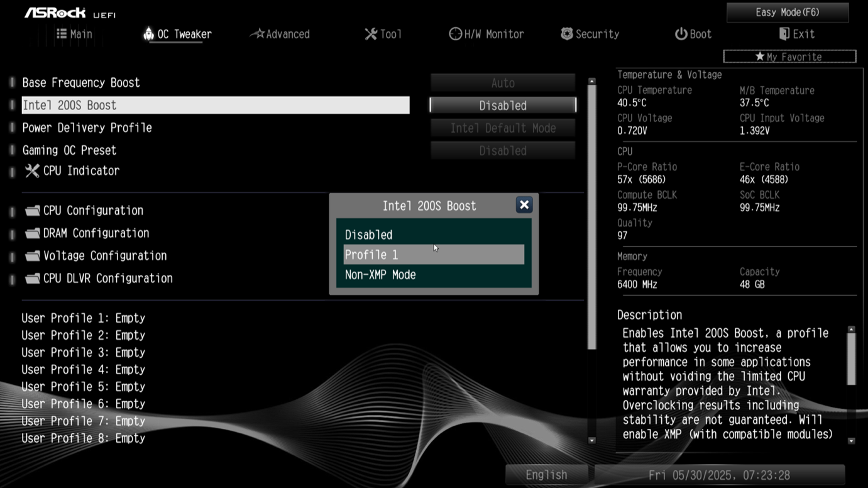The width and height of the screenshot is (868, 488).
Task: Click the Security shield icon
Action: [567, 34]
